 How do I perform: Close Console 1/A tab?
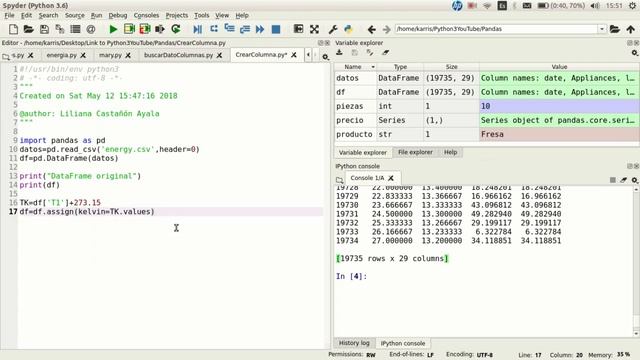(391, 178)
